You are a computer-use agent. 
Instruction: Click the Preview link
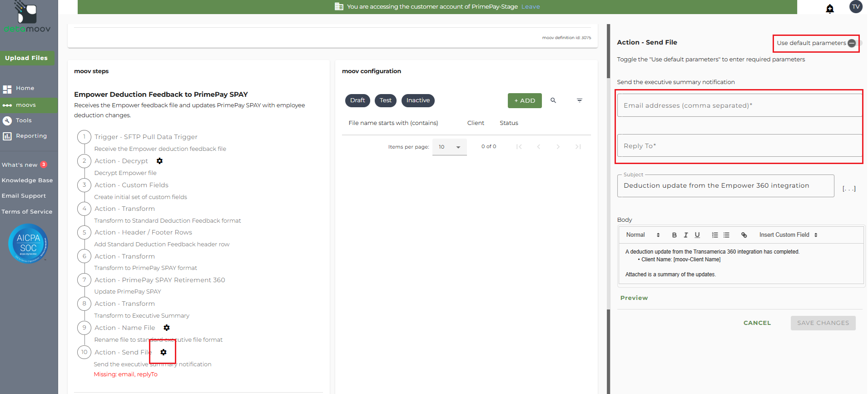tap(634, 298)
